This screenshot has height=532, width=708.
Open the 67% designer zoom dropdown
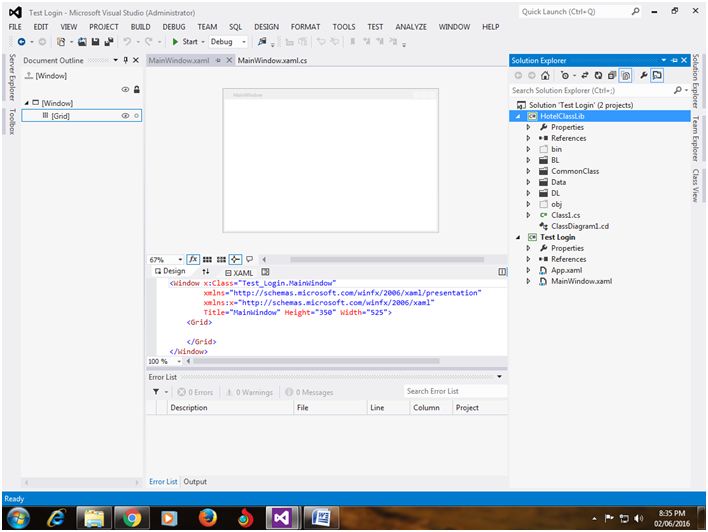coord(180,259)
